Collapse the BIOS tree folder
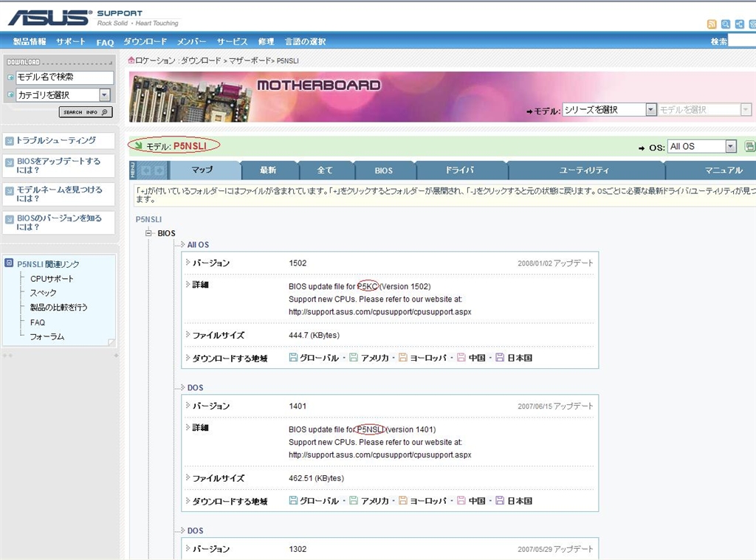This screenshot has height=560, width=756. coord(148,232)
